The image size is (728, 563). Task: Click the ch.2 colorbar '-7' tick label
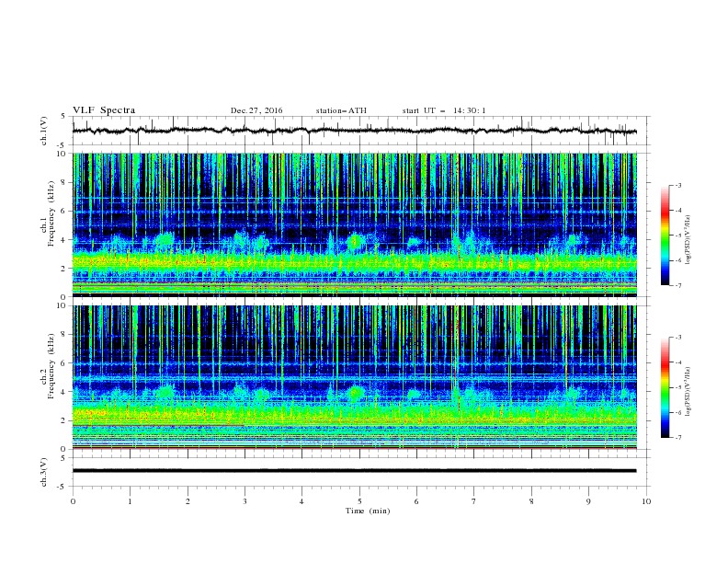(677, 438)
